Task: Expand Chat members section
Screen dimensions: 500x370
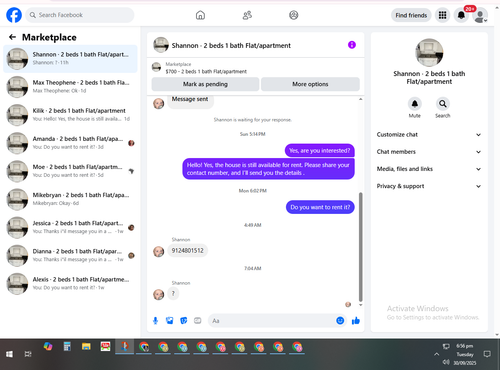Action: pyautogui.click(x=429, y=152)
